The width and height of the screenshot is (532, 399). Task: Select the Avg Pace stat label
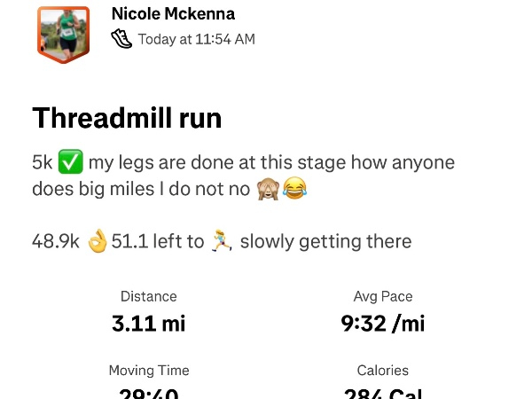[383, 297]
